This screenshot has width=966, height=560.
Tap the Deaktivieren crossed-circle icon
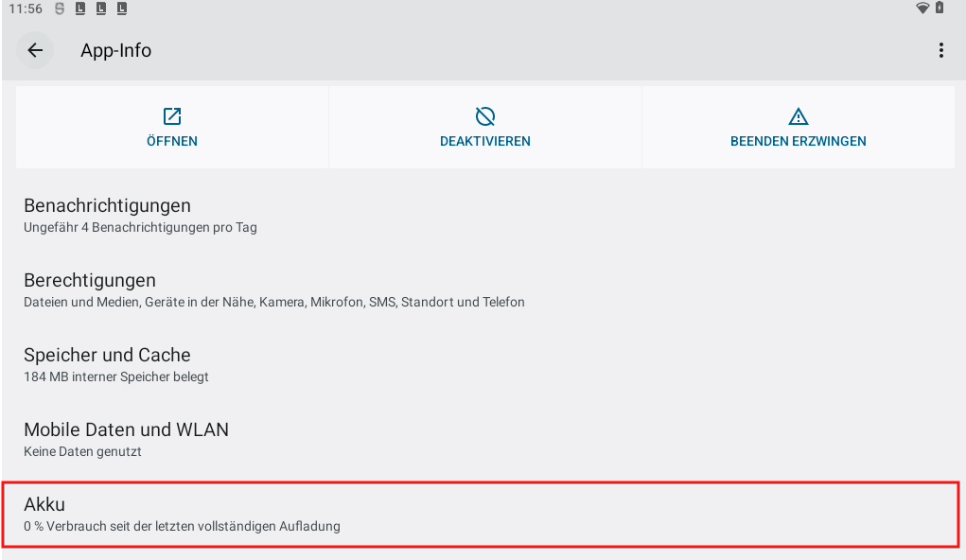[484, 116]
